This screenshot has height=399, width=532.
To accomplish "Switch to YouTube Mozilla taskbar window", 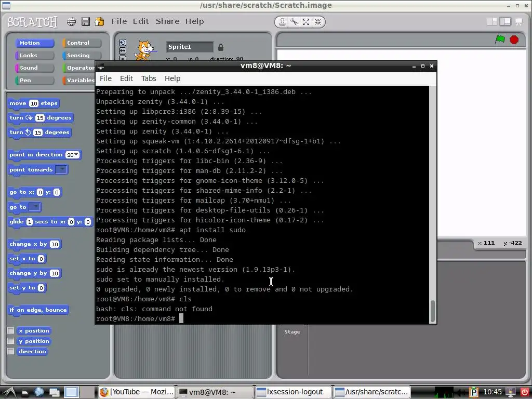I will (x=137, y=392).
